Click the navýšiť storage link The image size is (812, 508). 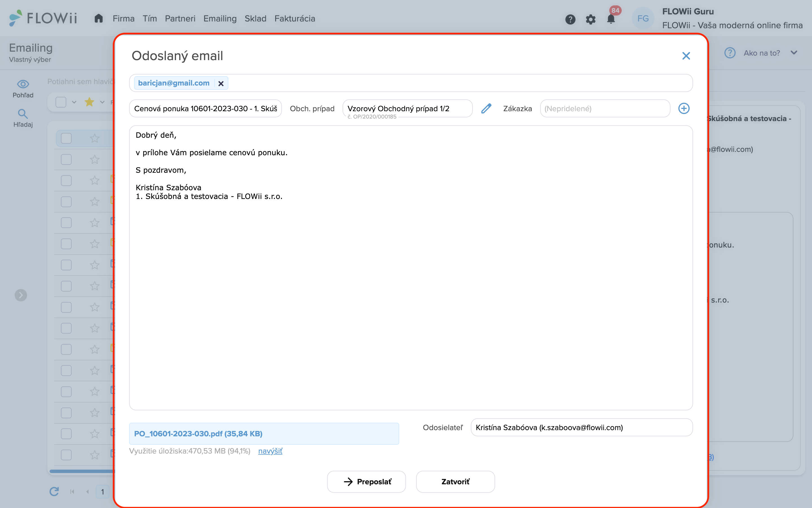pyautogui.click(x=270, y=451)
